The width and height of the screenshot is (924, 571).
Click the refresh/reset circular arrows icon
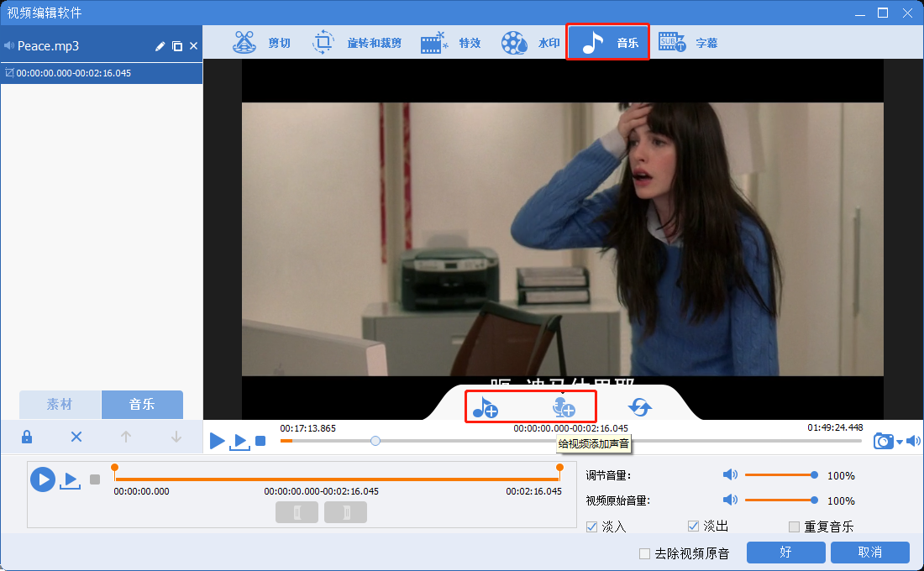point(640,406)
